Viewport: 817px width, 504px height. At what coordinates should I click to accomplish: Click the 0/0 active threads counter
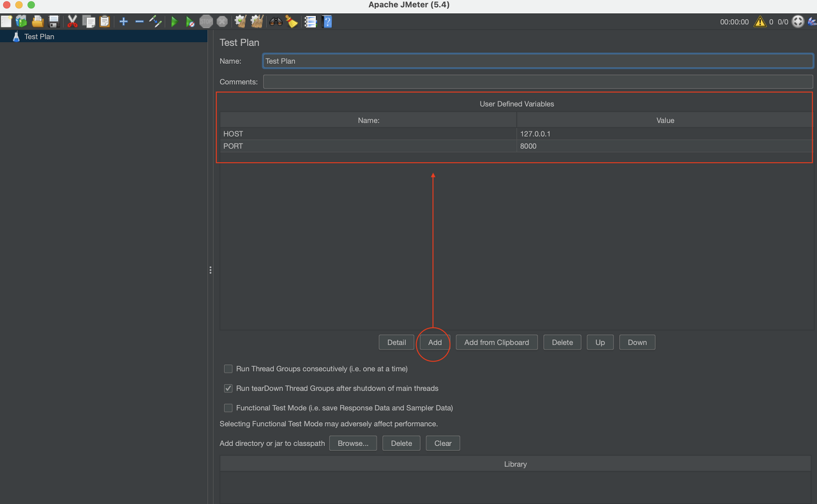783,22
